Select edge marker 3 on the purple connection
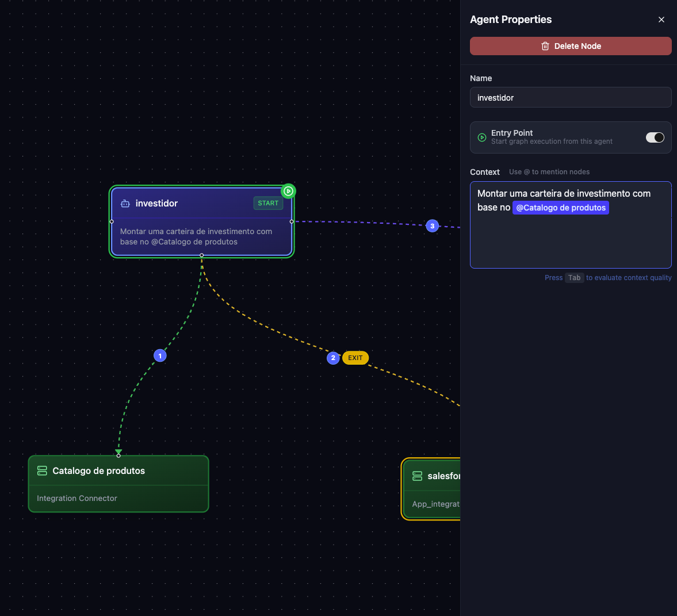Image resolution: width=677 pixels, height=616 pixels. point(432,225)
